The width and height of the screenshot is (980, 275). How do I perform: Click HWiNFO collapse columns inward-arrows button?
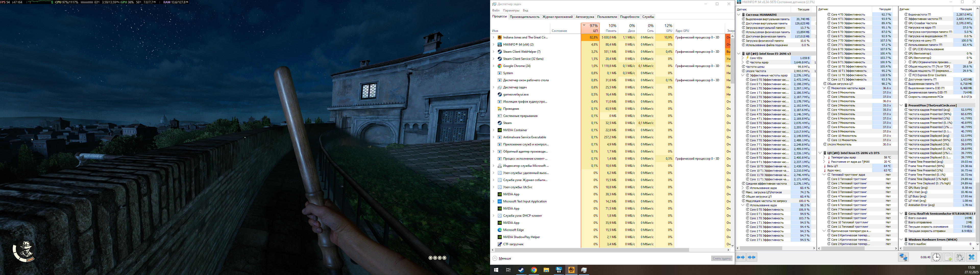[751, 257]
